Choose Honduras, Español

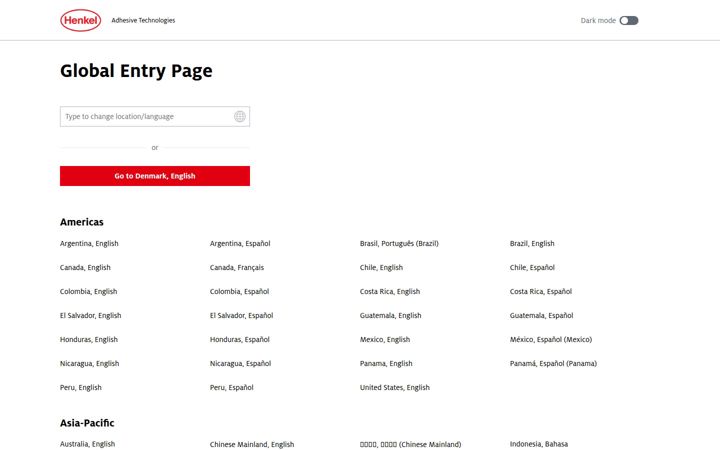[240, 339]
